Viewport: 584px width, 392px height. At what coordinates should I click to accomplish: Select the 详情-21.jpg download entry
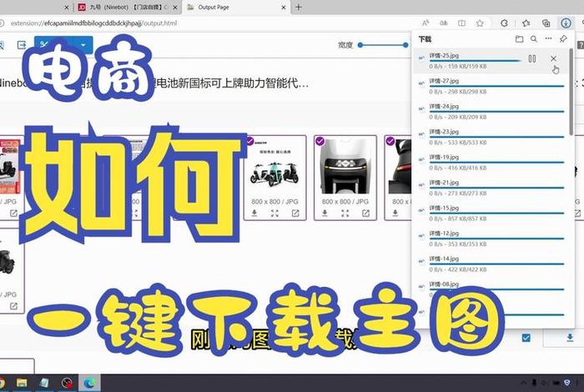tap(491, 188)
